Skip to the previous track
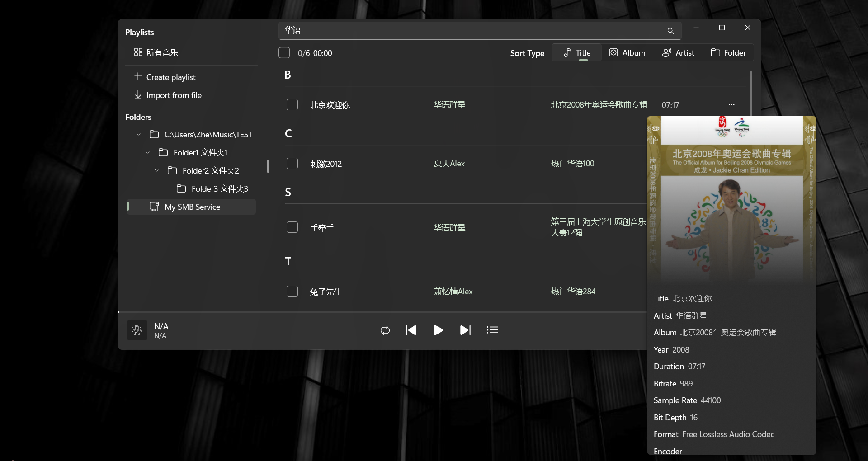Viewport: 868px width, 461px height. [x=411, y=330]
